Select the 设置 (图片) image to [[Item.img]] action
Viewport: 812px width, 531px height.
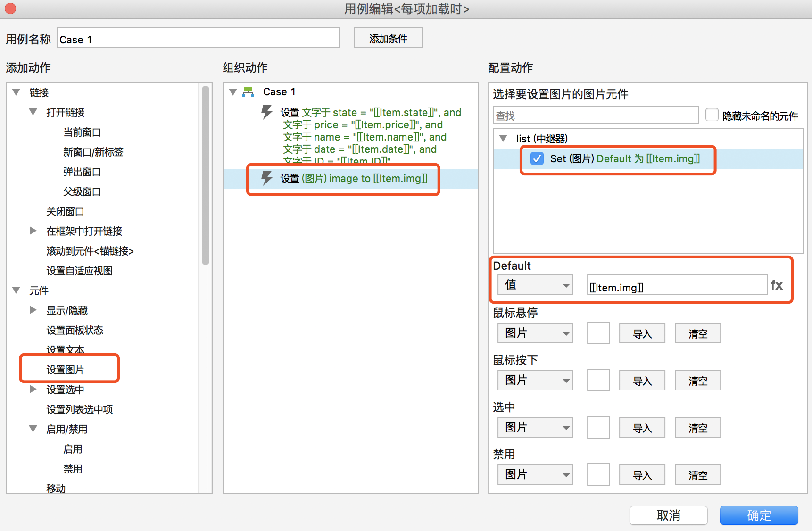[x=354, y=178]
